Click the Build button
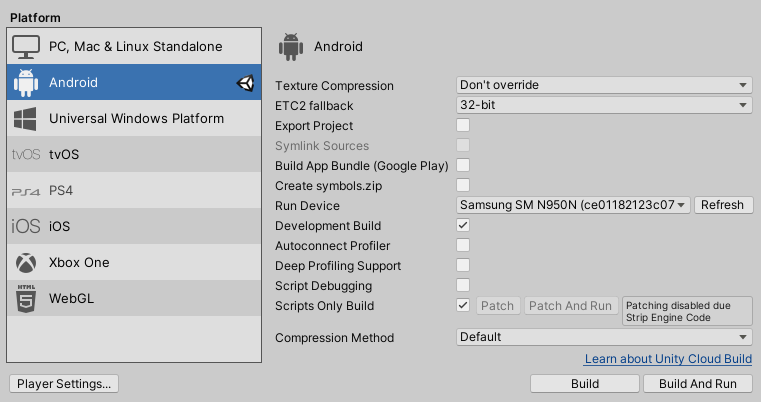761x402 pixels. tap(585, 384)
